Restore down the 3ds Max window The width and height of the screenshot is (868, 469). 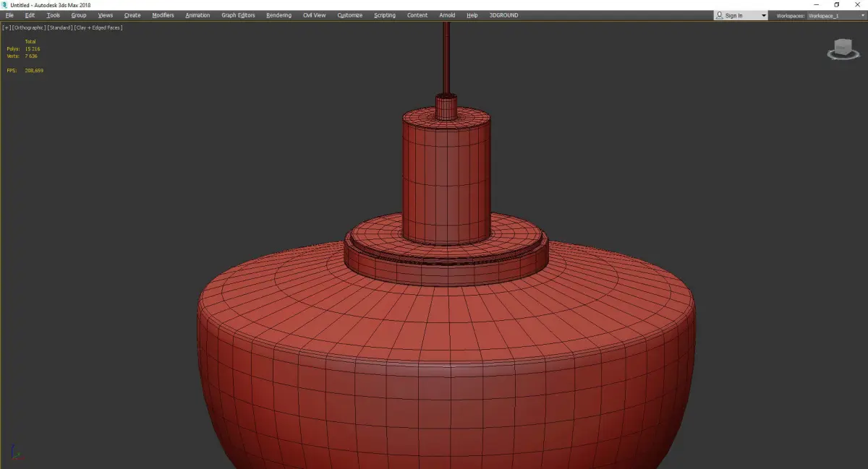837,4
